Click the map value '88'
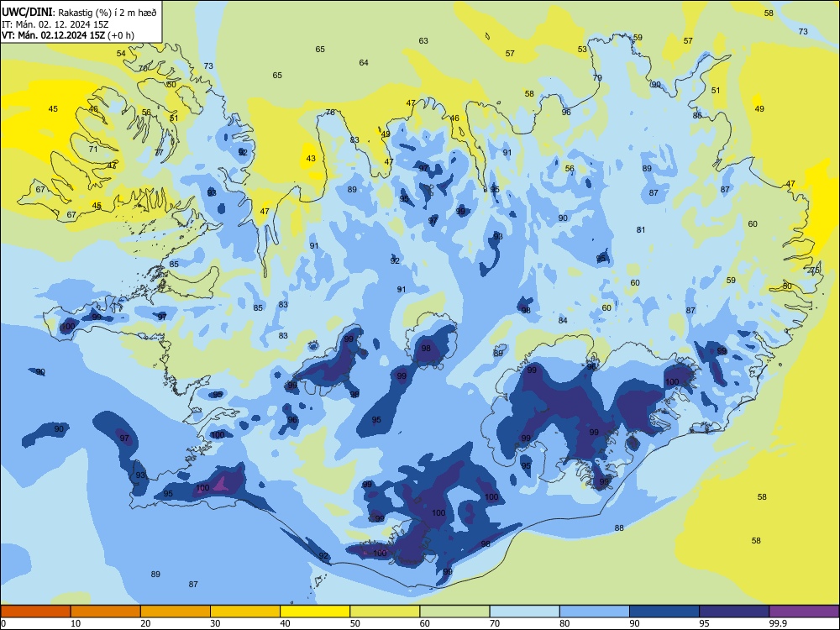 tap(619, 528)
